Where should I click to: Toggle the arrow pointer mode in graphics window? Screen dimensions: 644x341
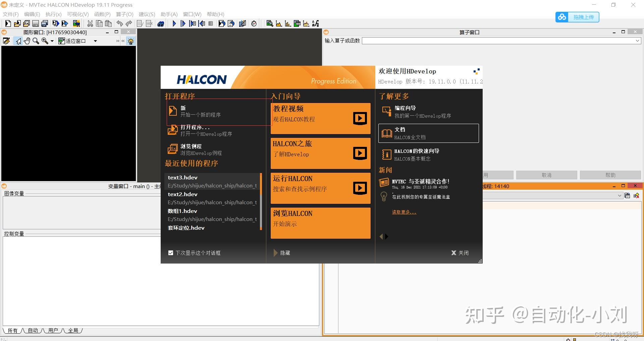(18, 41)
